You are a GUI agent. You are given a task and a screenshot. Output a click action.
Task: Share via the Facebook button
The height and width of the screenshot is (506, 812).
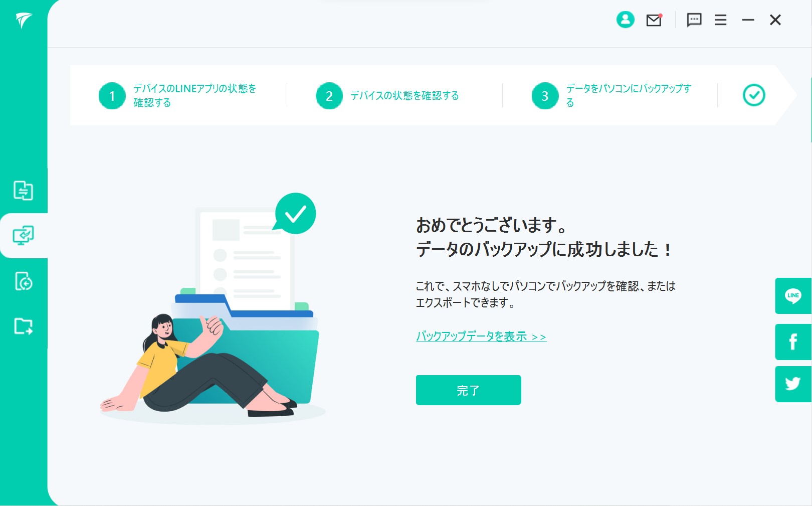pos(793,342)
